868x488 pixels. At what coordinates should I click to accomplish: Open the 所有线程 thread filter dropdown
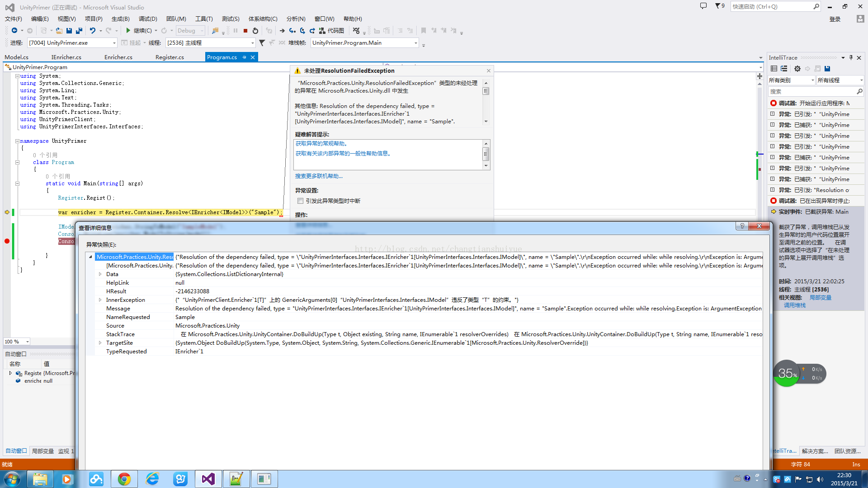(840, 80)
